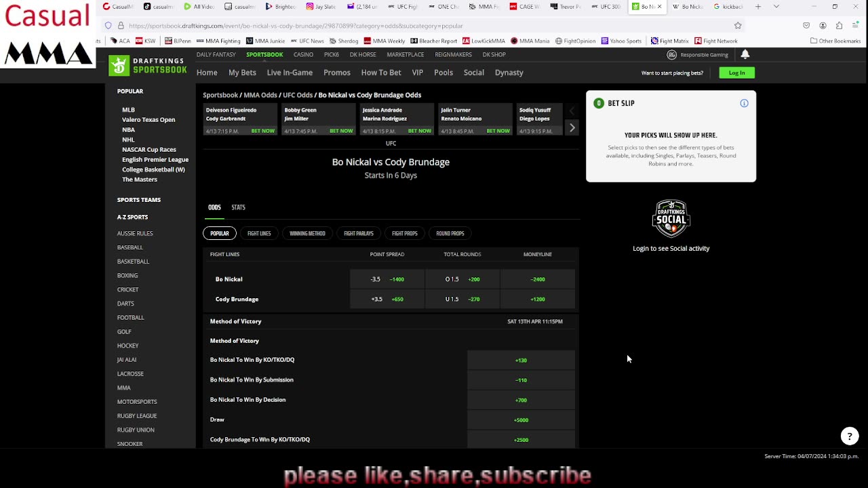The height and width of the screenshot is (488, 868).
Task: Open the Live In-Game nav item
Action: coord(290,73)
